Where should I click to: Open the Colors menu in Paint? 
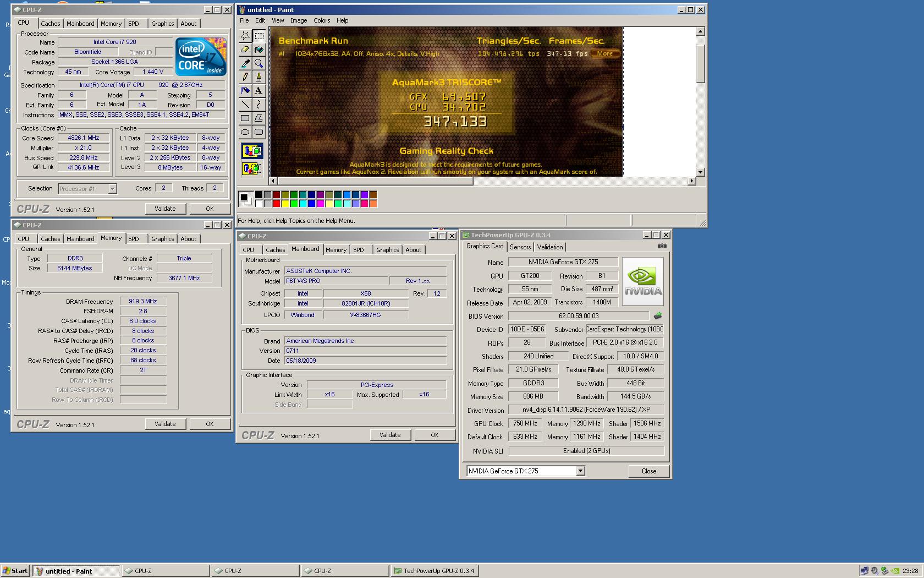pyautogui.click(x=322, y=20)
